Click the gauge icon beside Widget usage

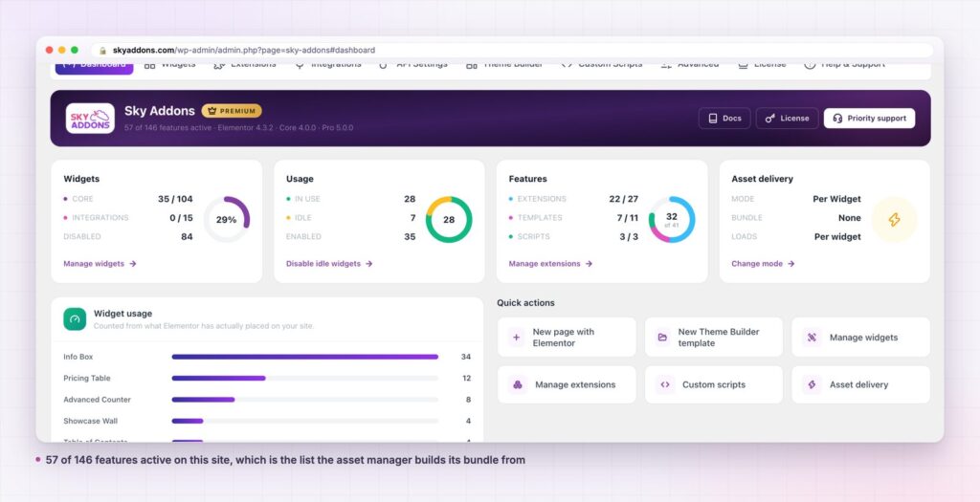[x=75, y=319]
